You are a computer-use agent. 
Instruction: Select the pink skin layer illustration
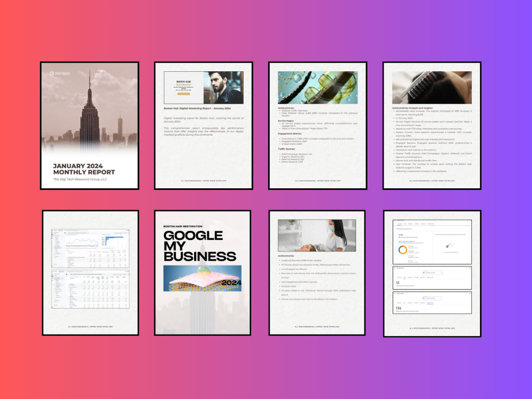pos(203,279)
